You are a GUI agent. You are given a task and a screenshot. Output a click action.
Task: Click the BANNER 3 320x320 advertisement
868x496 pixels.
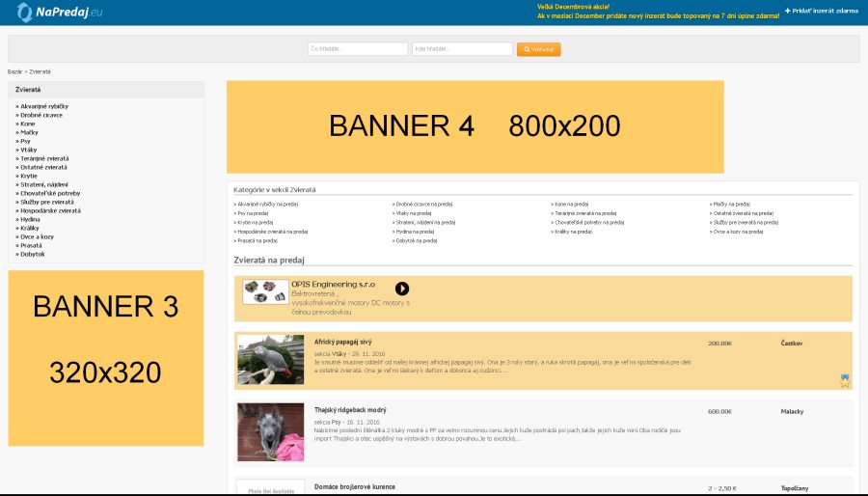tap(106, 358)
